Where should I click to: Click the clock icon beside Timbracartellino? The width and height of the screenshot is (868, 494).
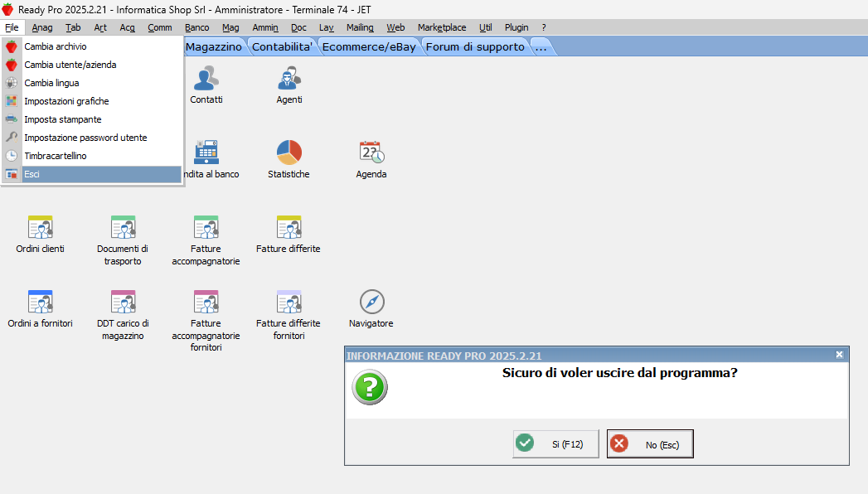pos(12,156)
